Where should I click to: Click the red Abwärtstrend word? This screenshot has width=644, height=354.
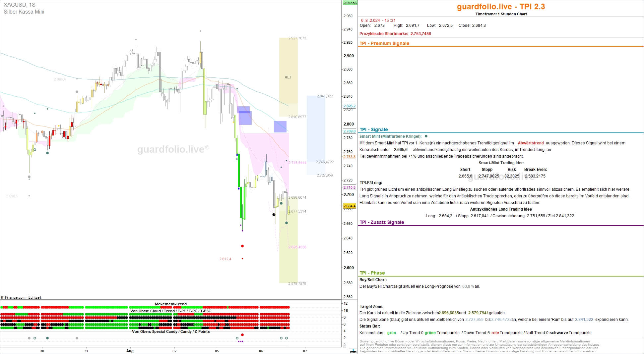coord(531,143)
